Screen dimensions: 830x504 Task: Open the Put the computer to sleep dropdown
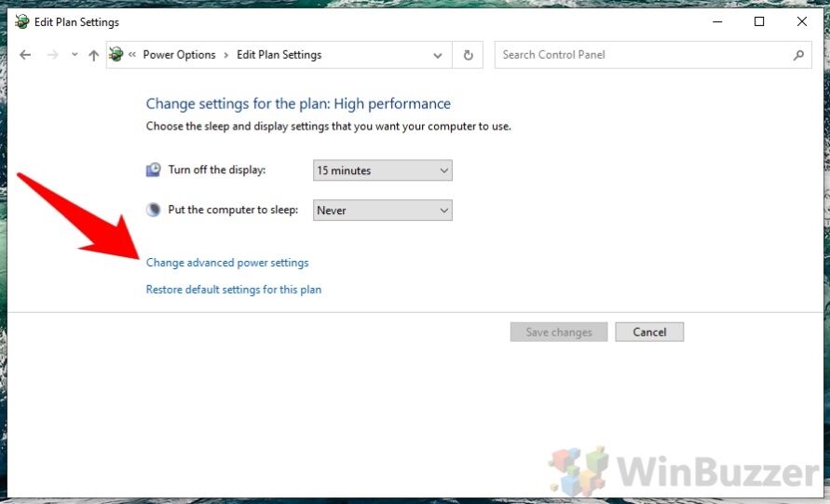click(383, 211)
